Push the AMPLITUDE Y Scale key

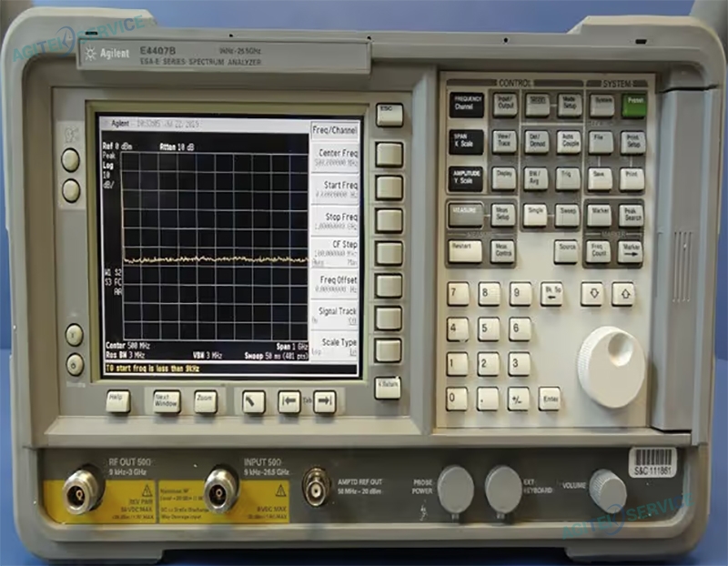tap(466, 178)
